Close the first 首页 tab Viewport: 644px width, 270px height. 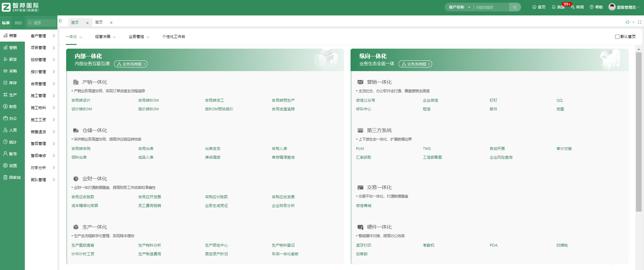pos(87,23)
